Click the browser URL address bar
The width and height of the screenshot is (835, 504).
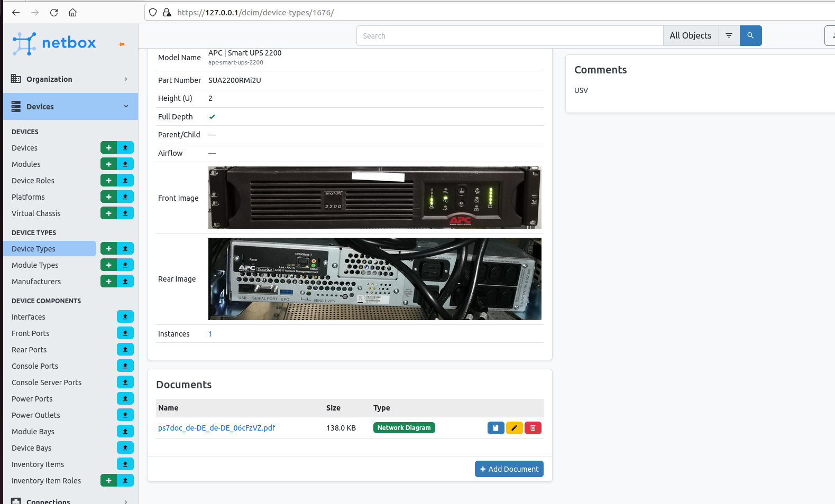point(489,12)
